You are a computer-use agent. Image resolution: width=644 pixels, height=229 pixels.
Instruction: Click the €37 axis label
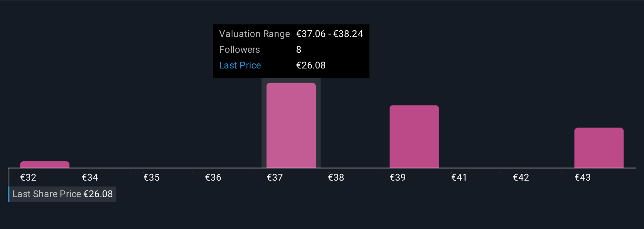[275, 177]
